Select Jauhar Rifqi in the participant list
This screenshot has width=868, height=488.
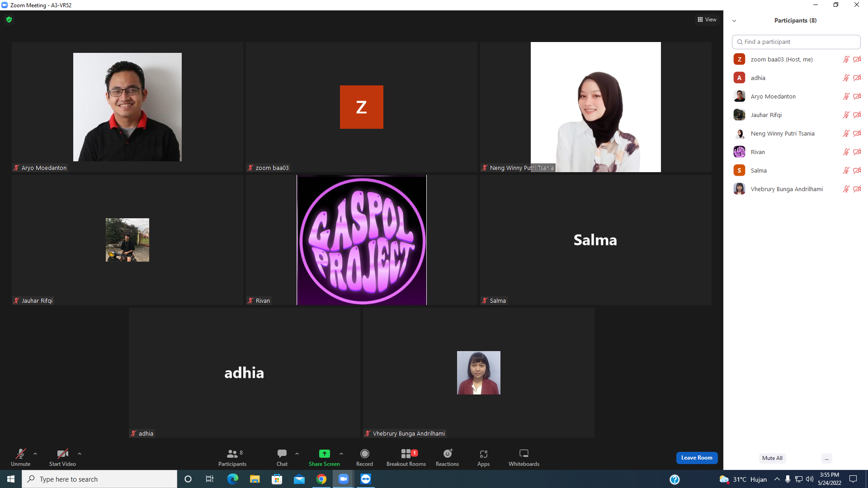click(797, 115)
